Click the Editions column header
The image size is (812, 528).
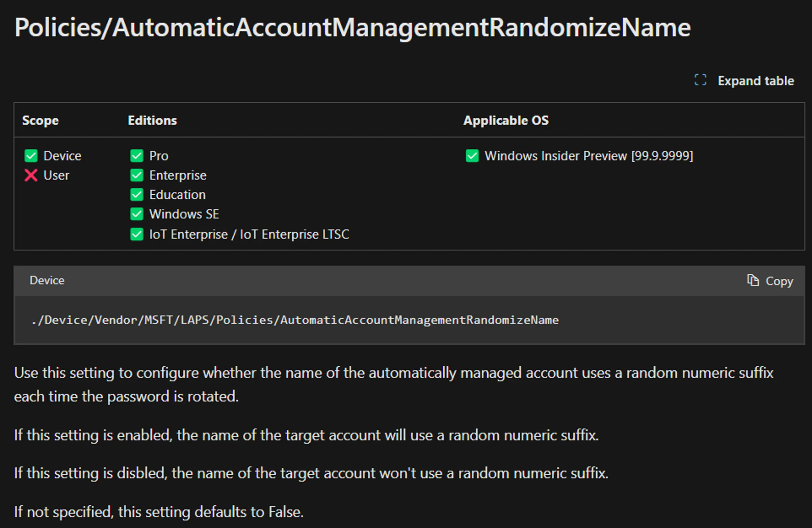point(152,120)
